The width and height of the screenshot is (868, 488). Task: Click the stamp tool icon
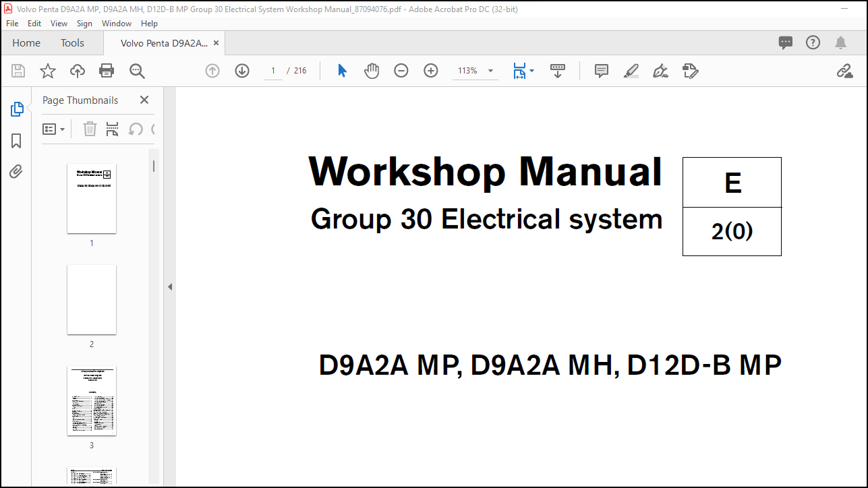690,71
